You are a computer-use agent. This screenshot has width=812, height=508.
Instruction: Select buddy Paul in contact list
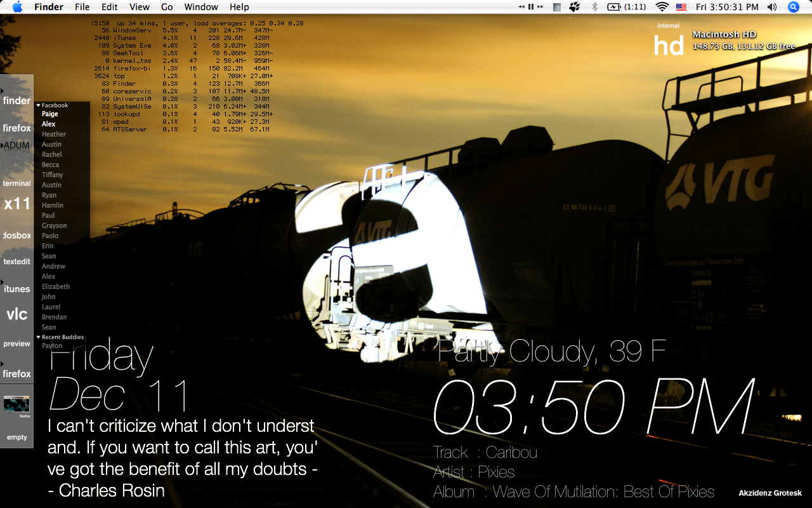(48, 216)
